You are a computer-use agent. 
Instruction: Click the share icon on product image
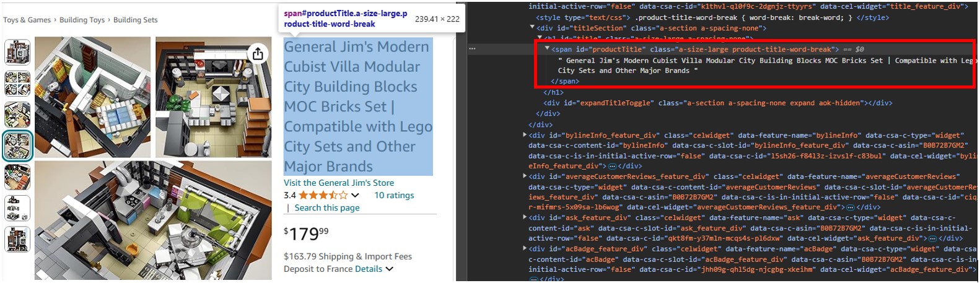(258, 54)
